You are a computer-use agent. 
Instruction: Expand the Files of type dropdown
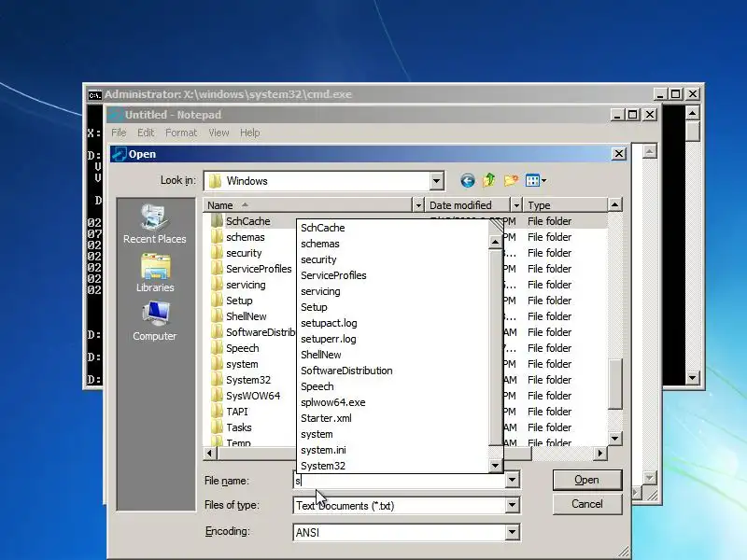point(512,505)
